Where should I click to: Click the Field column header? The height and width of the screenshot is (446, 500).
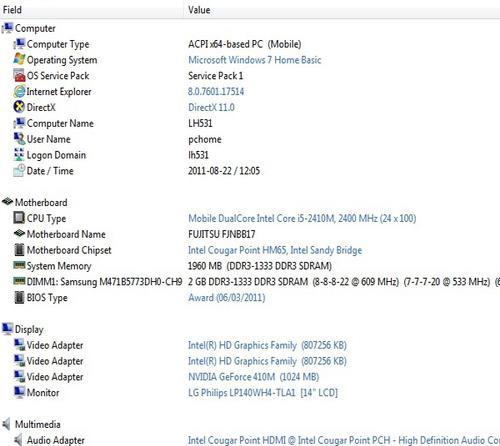pos(12,10)
